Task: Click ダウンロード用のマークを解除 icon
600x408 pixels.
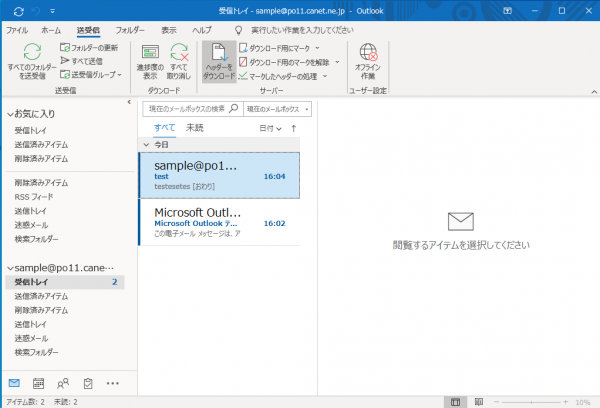Action: pos(243,62)
